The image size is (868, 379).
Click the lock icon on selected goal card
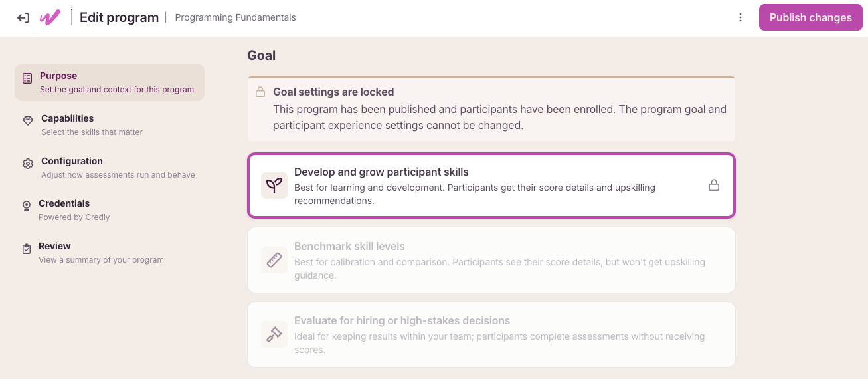click(x=714, y=186)
